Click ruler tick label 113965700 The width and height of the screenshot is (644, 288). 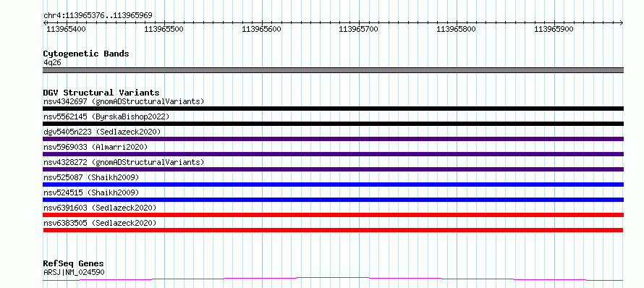click(x=359, y=29)
